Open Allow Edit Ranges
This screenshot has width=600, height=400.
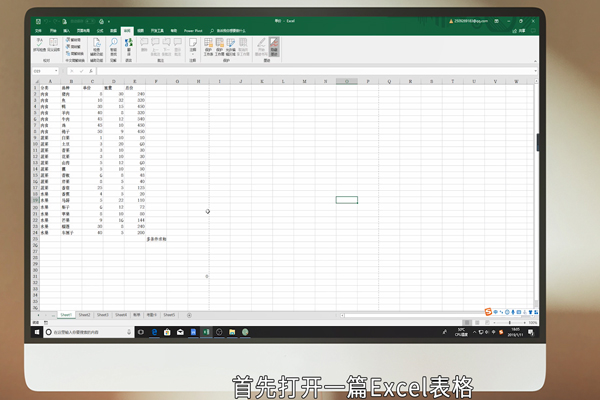point(230,47)
